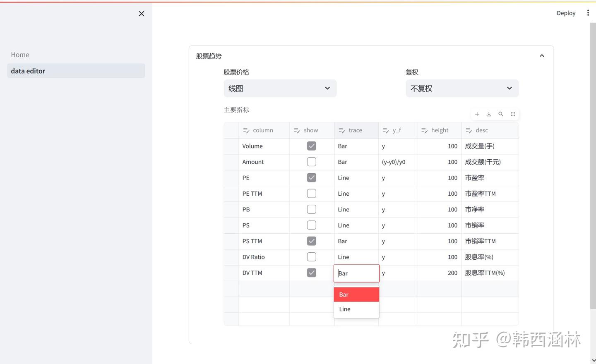Click the Deploy button

(x=566, y=13)
